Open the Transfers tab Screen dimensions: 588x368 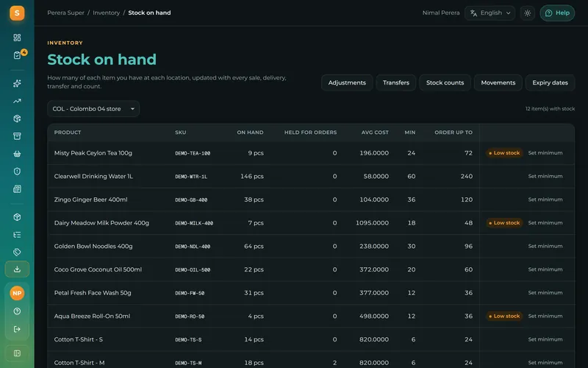click(396, 82)
